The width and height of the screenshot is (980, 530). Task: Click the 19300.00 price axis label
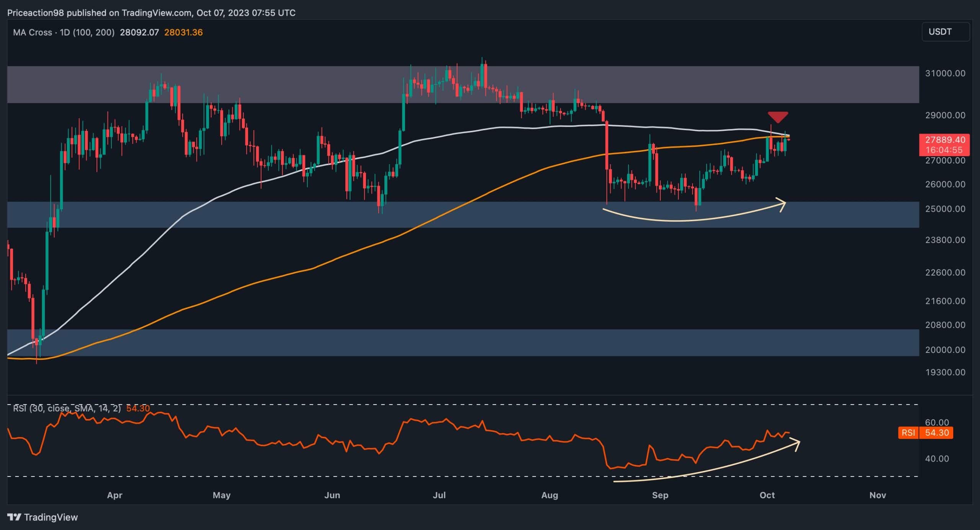click(945, 372)
